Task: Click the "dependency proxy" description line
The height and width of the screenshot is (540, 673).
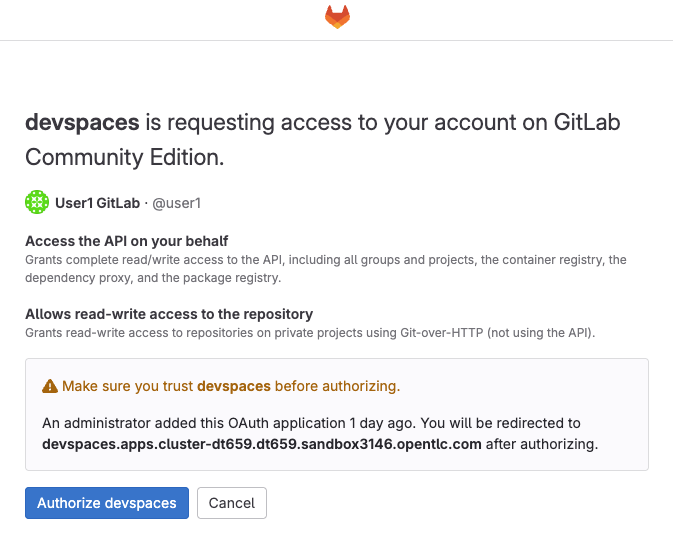Action: [x=153, y=278]
